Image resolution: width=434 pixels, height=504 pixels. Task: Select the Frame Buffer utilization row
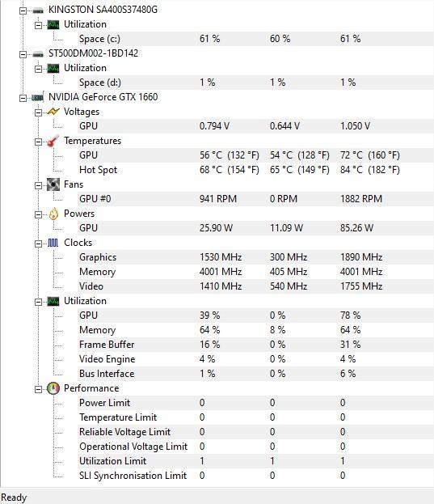255,345
